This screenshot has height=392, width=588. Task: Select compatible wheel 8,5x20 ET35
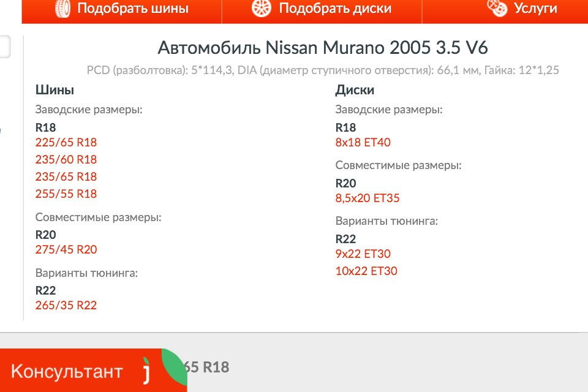(368, 198)
